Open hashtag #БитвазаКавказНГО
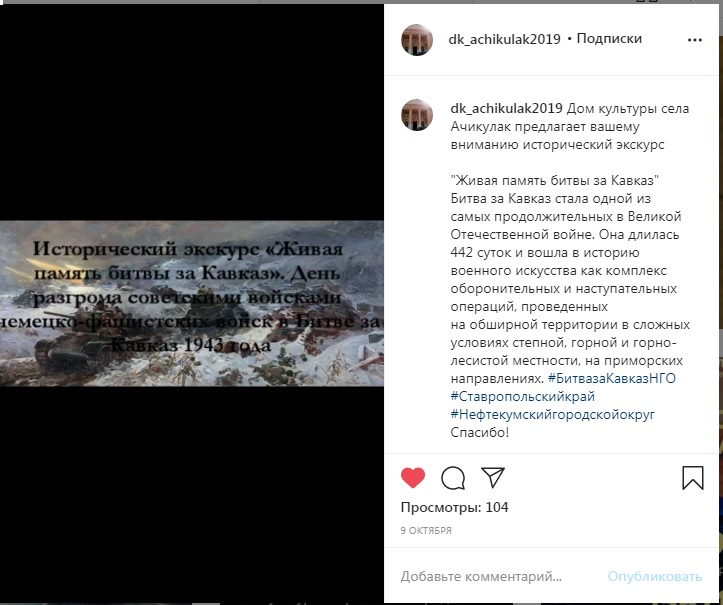723x605 pixels. (x=611, y=379)
